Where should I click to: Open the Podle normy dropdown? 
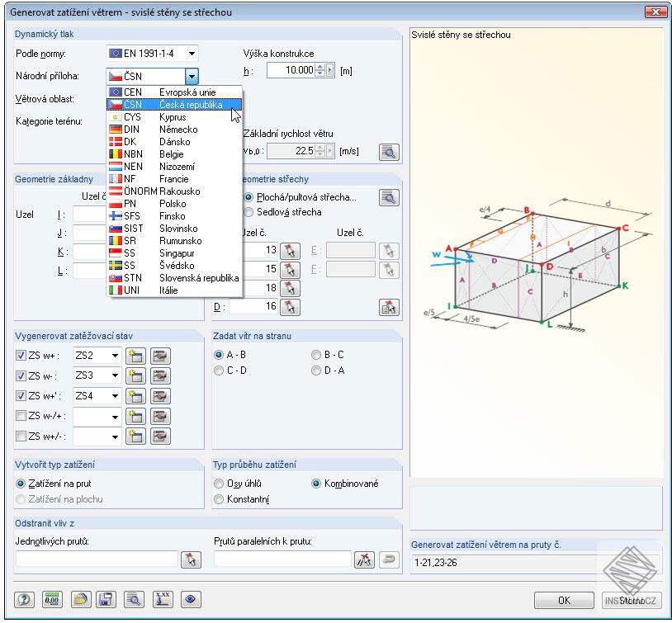coord(191,52)
